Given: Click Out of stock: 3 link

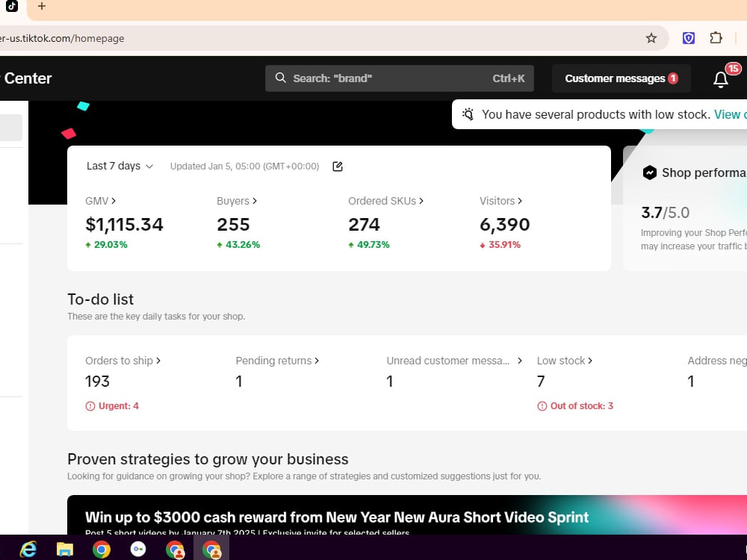Looking at the screenshot, I should (582, 406).
